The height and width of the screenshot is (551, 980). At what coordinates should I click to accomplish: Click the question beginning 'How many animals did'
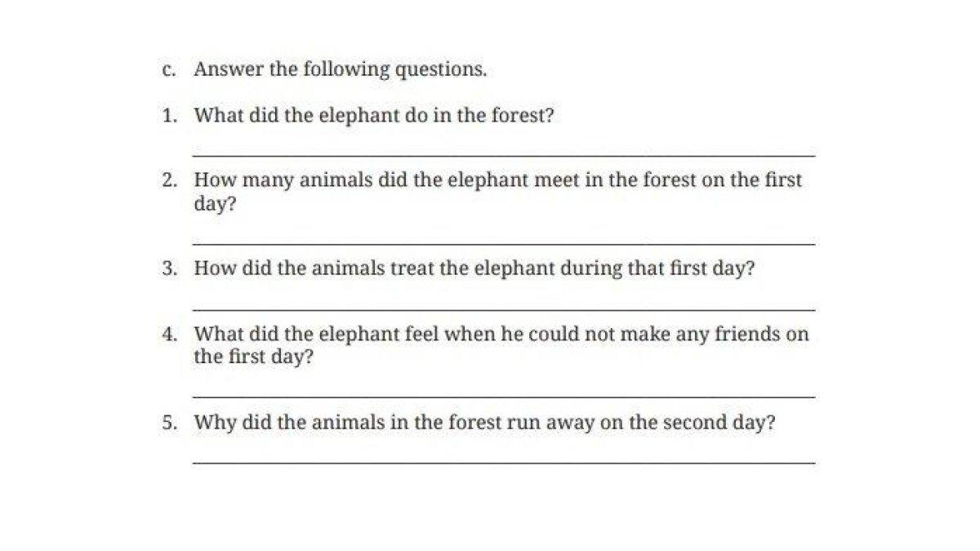point(497,180)
